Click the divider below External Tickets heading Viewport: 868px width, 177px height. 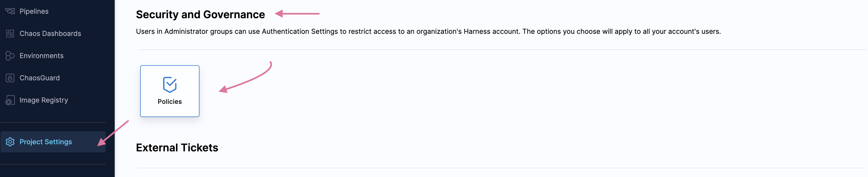[x=502, y=168]
